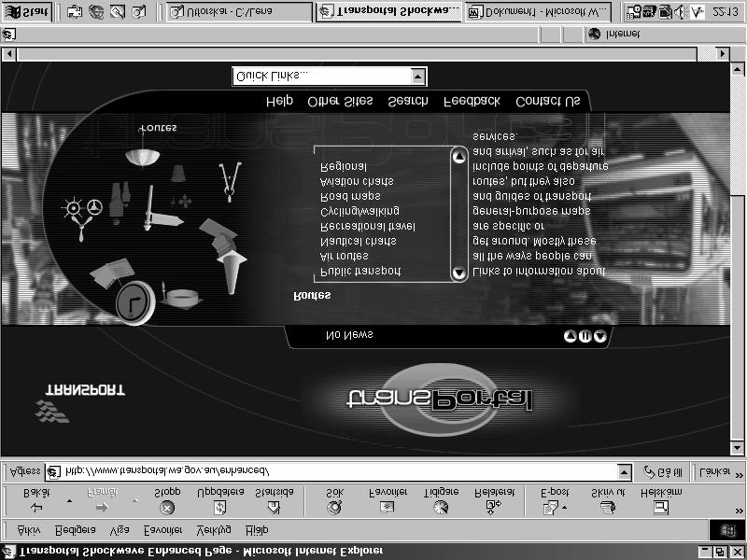This screenshot has width=747, height=560.
Task: Reload page using Uppdatera icon
Action: (220, 508)
